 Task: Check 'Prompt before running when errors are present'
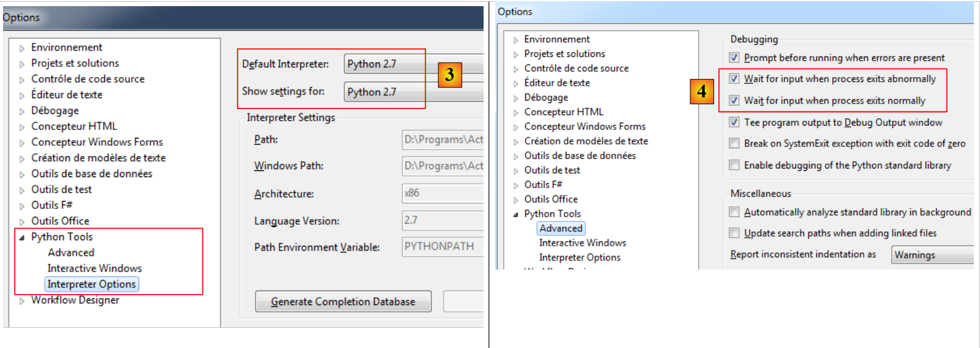tap(734, 58)
